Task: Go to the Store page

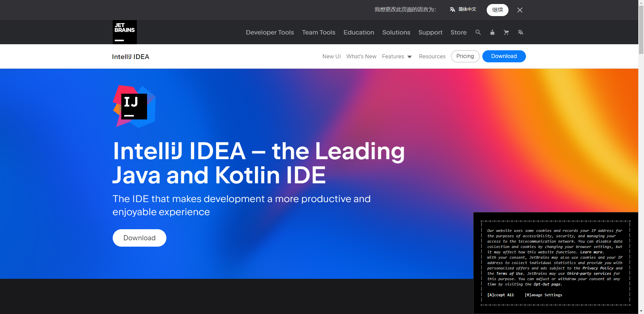Action: tap(458, 32)
